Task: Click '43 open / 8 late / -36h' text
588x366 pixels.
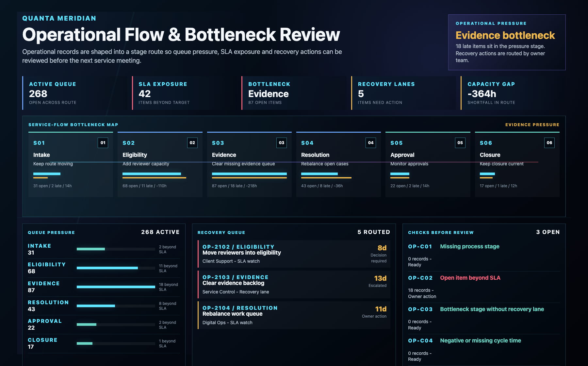Action: click(x=322, y=186)
